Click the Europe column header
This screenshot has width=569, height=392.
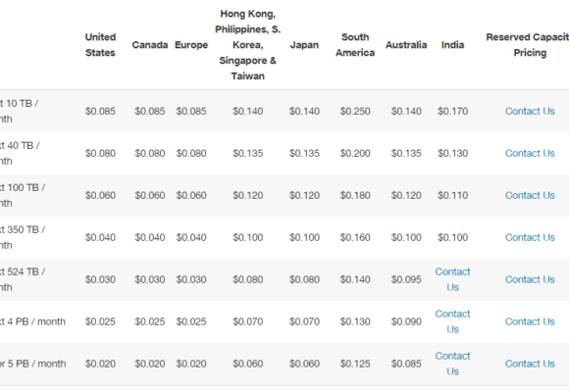191,45
